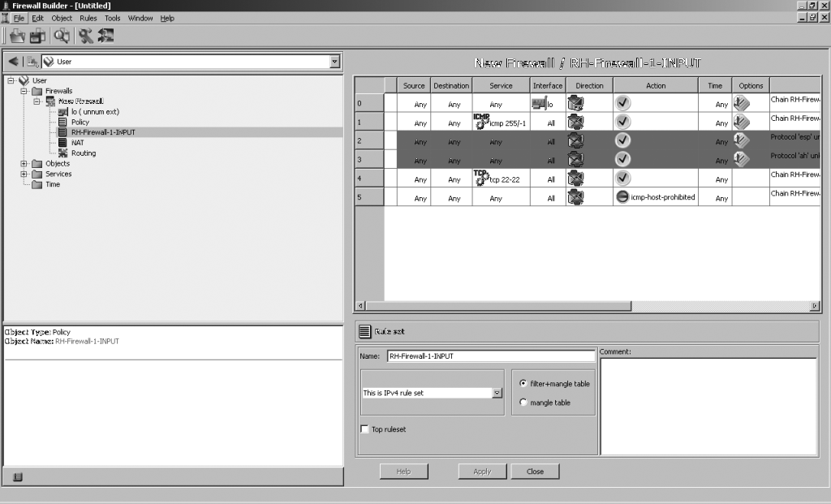Screen dimensions: 831x504
Task: Click the Close button in editor panel
Action: point(535,472)
